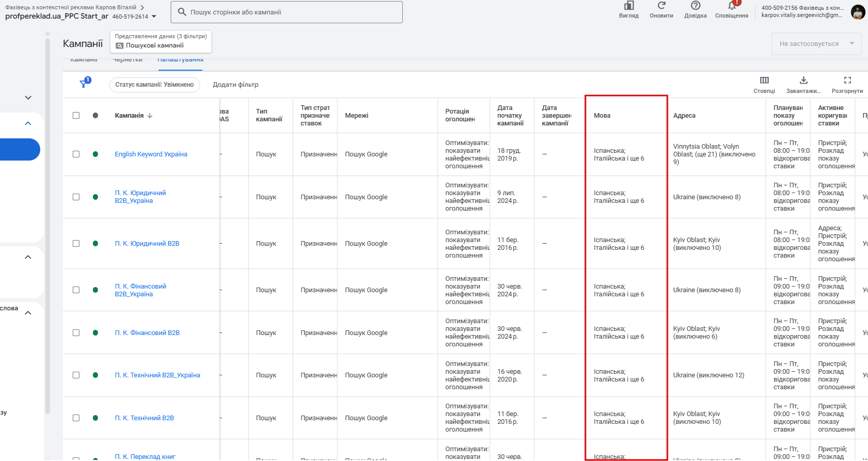This screenshot has width=868, height=461.
Task: Select all campaigns header checkbox
Action: click(x=76, y=115)
